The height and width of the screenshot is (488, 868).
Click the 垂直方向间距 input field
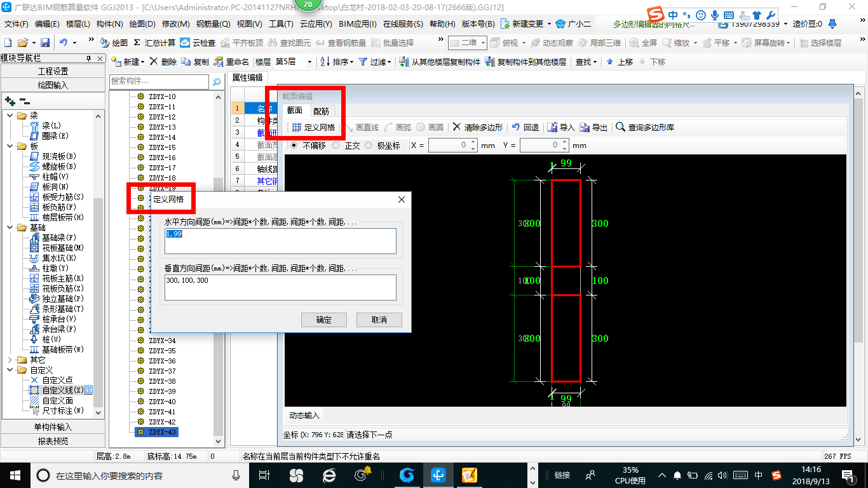click(x=280, y=287)
